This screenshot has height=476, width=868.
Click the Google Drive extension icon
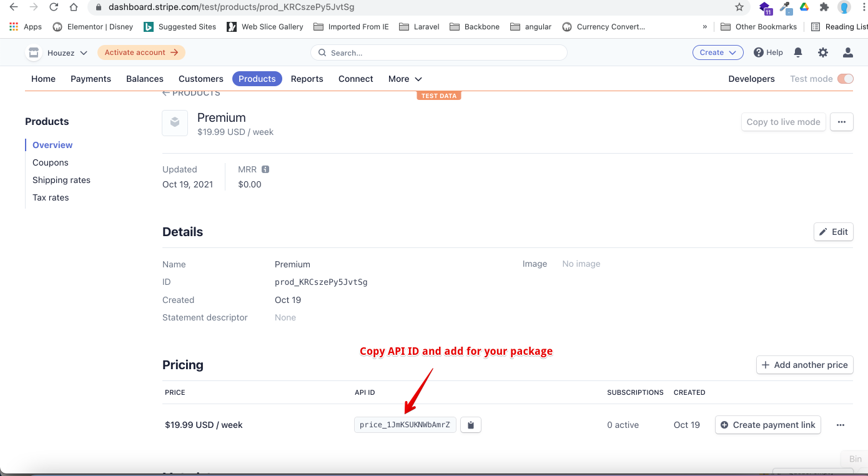[805, 7]
